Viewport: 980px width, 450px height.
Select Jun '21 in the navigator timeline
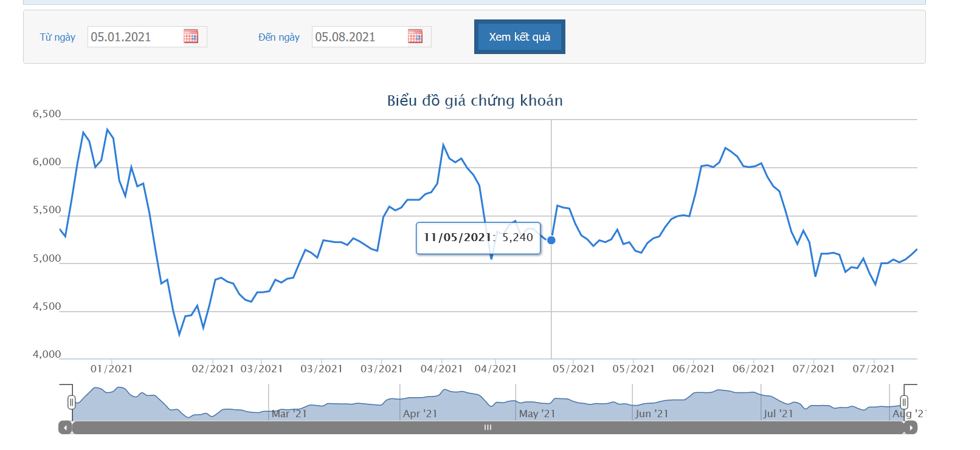point(652,414)
